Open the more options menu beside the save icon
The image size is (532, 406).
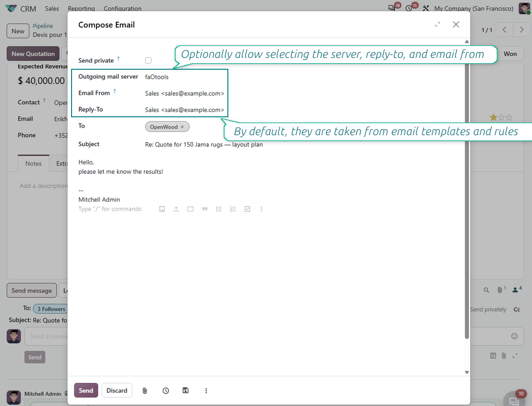[206, 391]
